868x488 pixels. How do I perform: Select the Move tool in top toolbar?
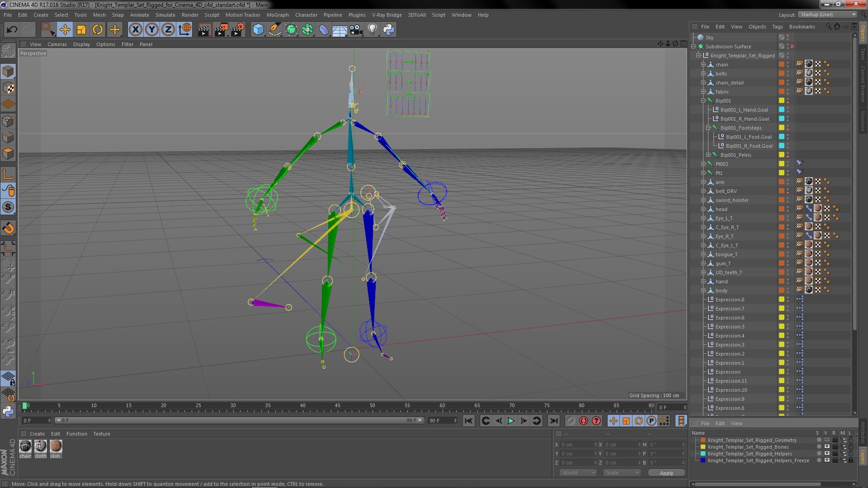click(65, 30)
